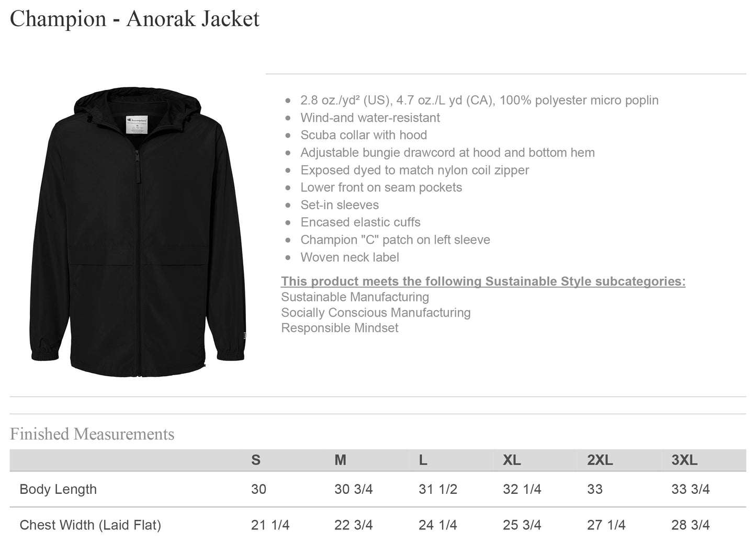The width and height of the screenshot is (756, 542).
Task: Click the "Sustainable Manufacturing" text
Action: pos(355,297)
